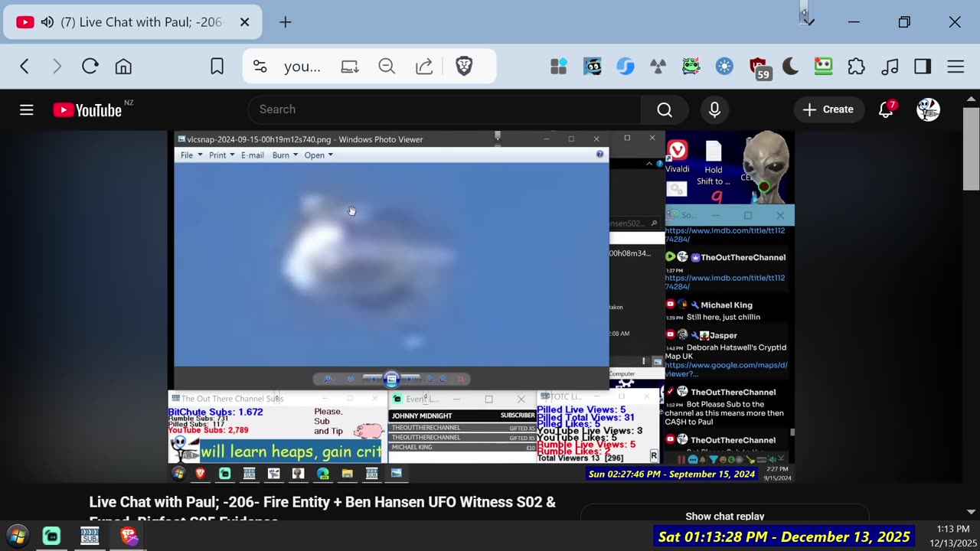Image resolution: width=980 pixels, height=551 pixels.
Task: Close the Live Chat with Paul tab
Action: point(245,22)
